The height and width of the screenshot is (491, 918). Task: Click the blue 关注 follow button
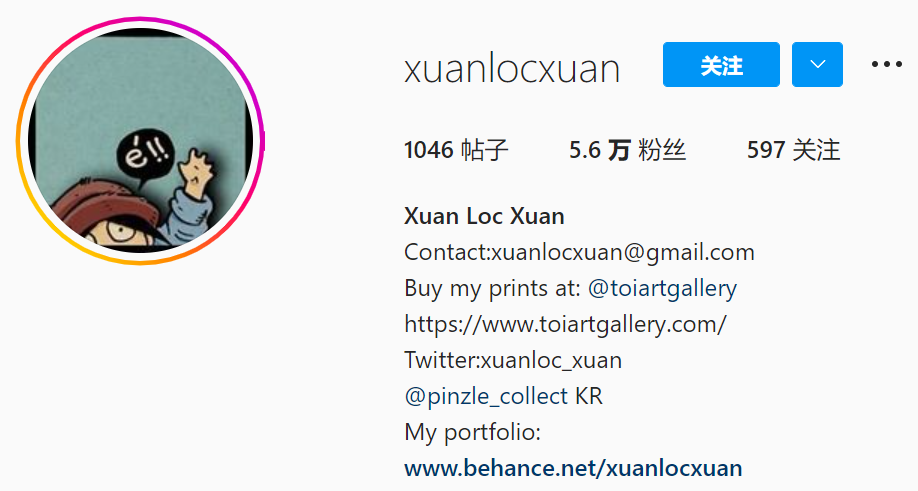pos(721,64)
